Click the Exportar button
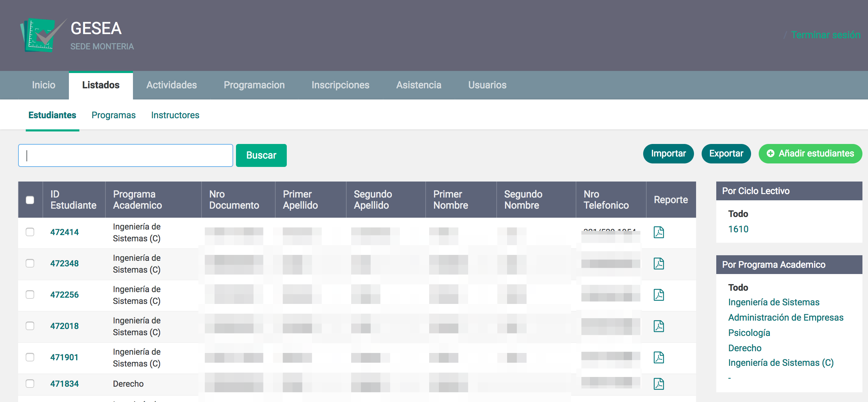Screen dimensions: 868x402 726,153
